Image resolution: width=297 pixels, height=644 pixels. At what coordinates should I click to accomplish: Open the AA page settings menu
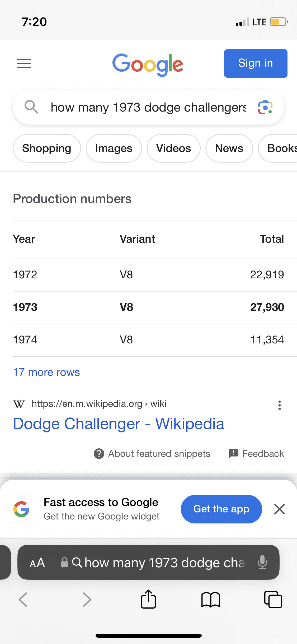[x=37, y=563]
